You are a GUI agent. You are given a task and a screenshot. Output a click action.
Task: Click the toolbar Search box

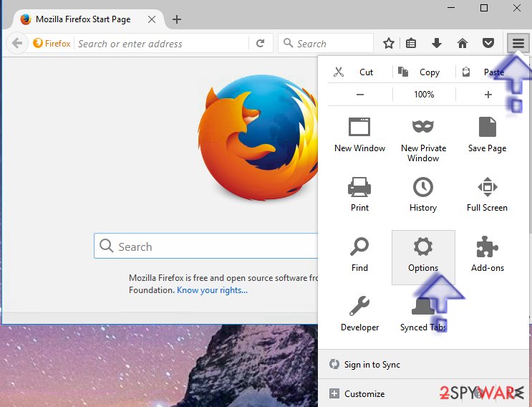pyautogui.click(x=325, y=43)
